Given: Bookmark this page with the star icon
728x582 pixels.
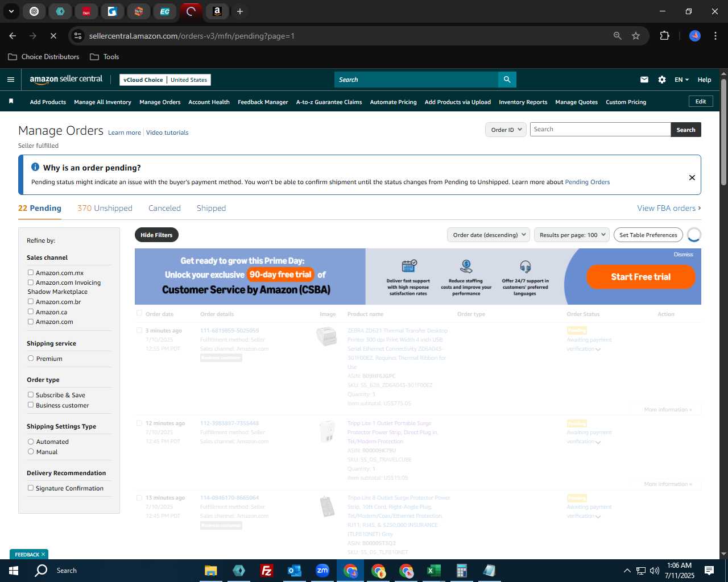Looking at the screenshot, I should [636, 36].
